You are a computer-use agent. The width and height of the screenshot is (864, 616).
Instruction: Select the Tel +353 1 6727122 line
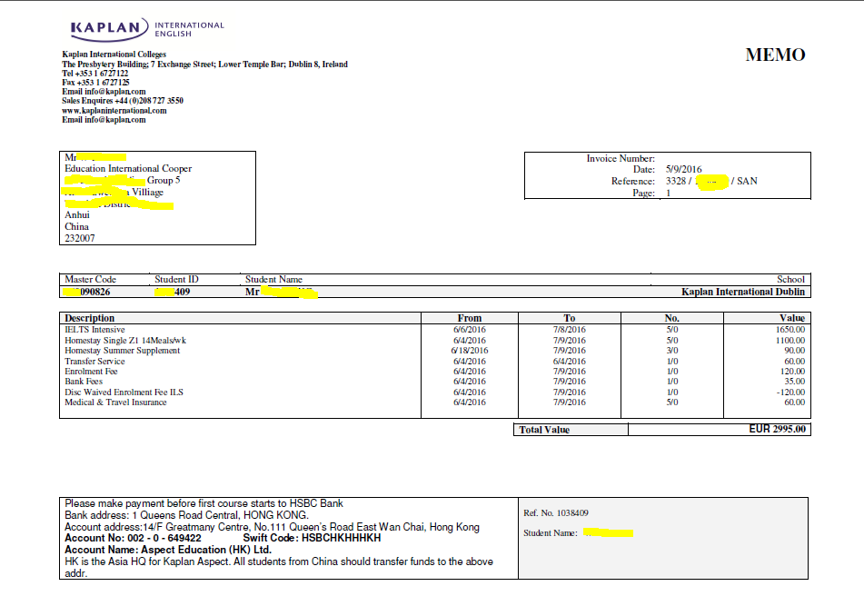[x=95, y=74]
